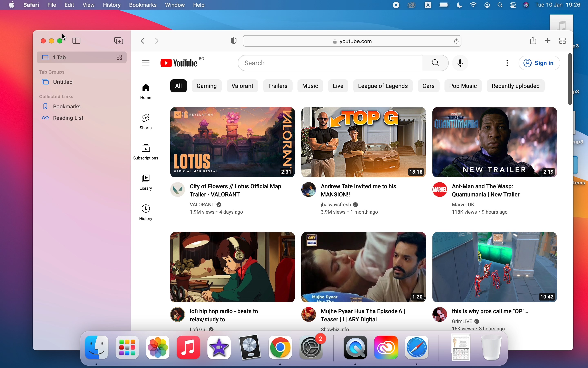Open YouTube History
This screenshot has width=588, height=368.
click(146, 212)
